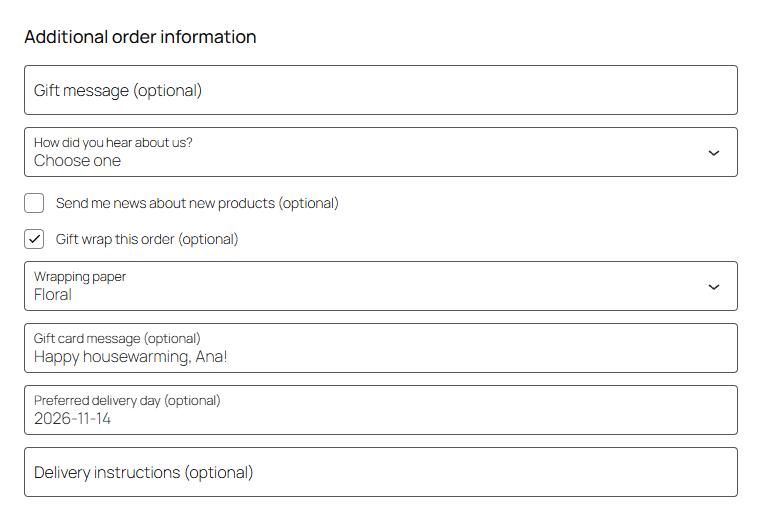The image size is (761, 521).
Task: Open the Wrapping paper dropdown
Action: (380, 286)
